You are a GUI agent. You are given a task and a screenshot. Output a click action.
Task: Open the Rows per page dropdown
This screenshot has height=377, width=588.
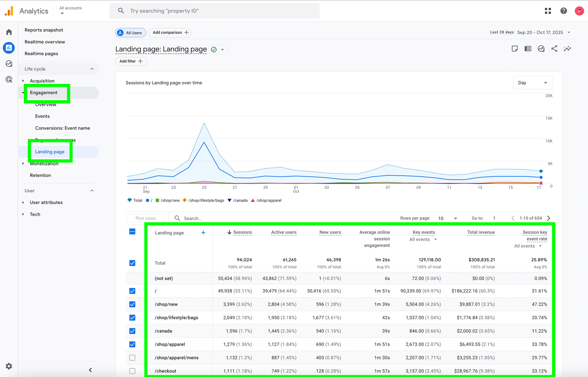pyautogui.click(x=448, y=218)
